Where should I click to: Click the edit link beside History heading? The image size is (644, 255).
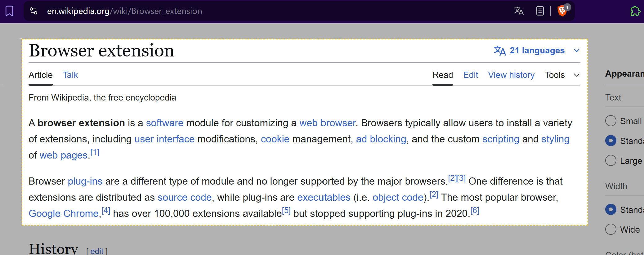(97, 251)
